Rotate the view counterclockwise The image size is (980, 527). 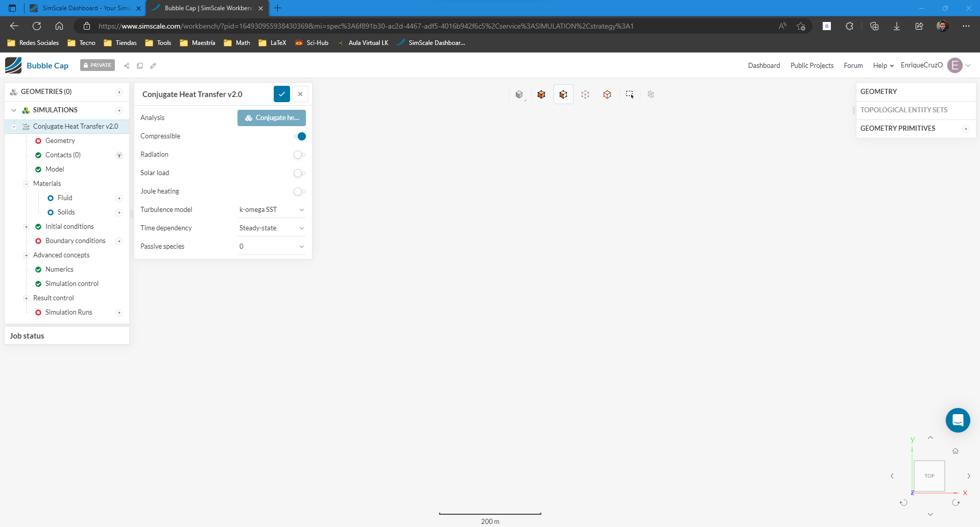click(x=903, y=502)
